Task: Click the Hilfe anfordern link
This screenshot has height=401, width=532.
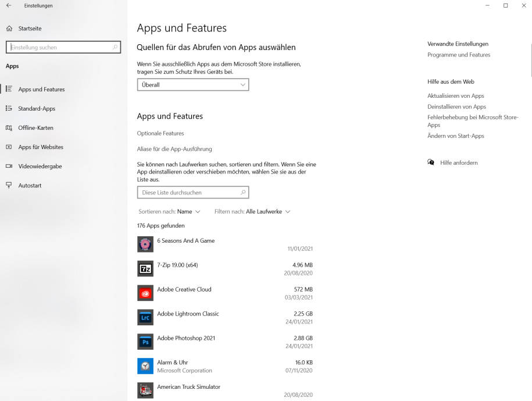Action: click(459, 162)
